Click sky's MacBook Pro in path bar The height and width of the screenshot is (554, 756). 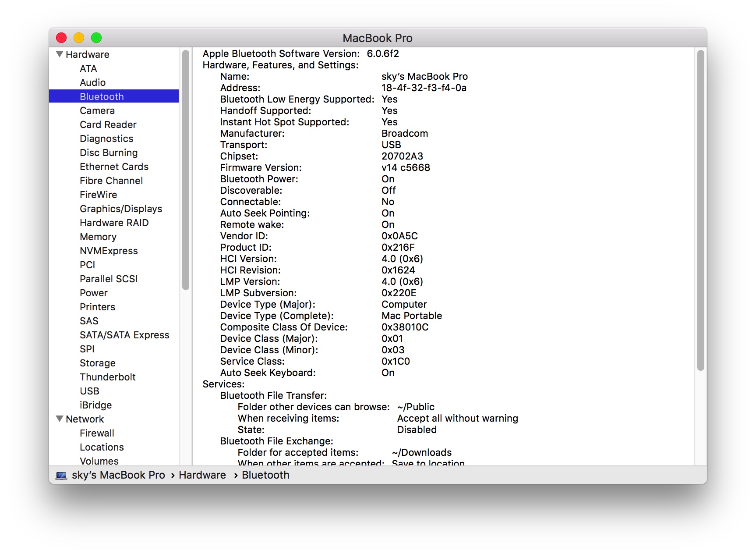tap(118, 475)
